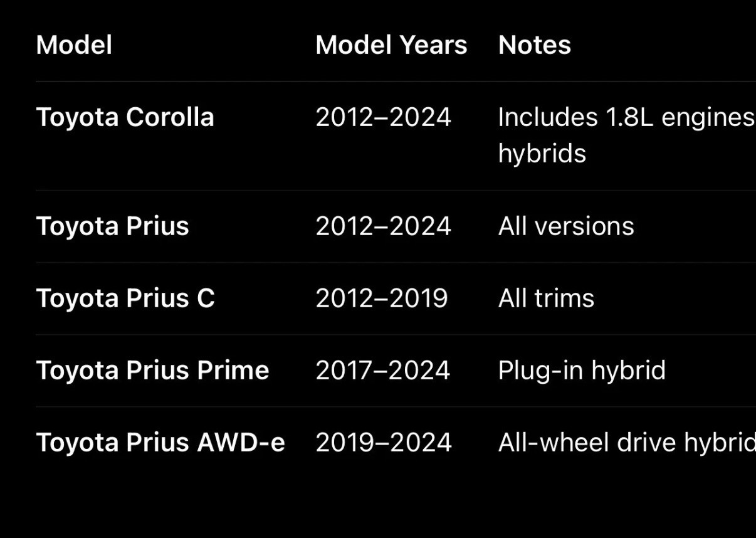Select the Toyota Prius model cell
The height and width of the screenshot is (538, 756).
pos(112,226)
